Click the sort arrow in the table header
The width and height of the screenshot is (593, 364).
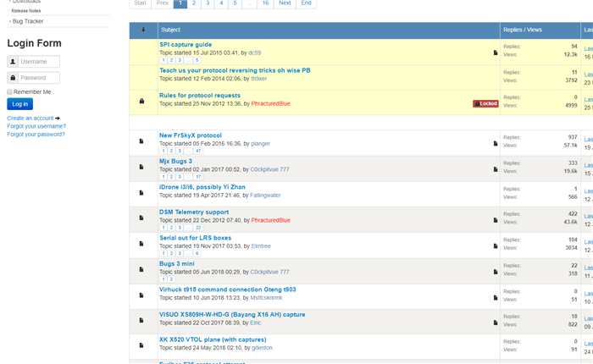pos(143,30)
